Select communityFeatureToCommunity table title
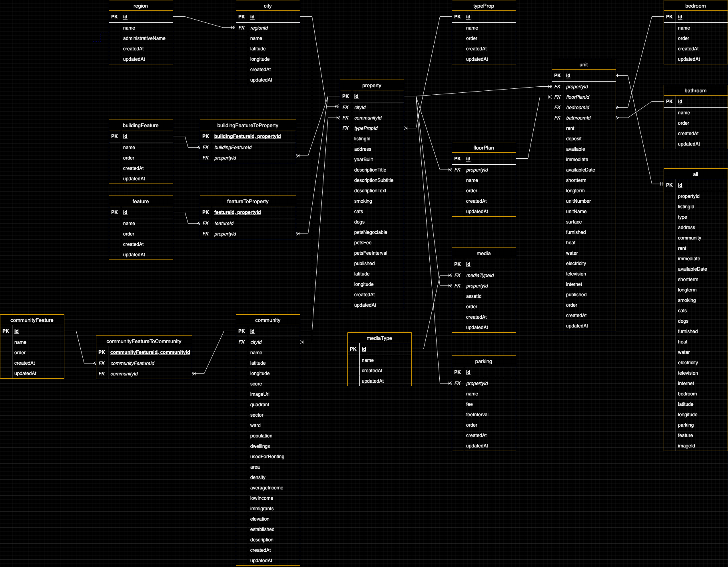 click(x=144, y=341)
